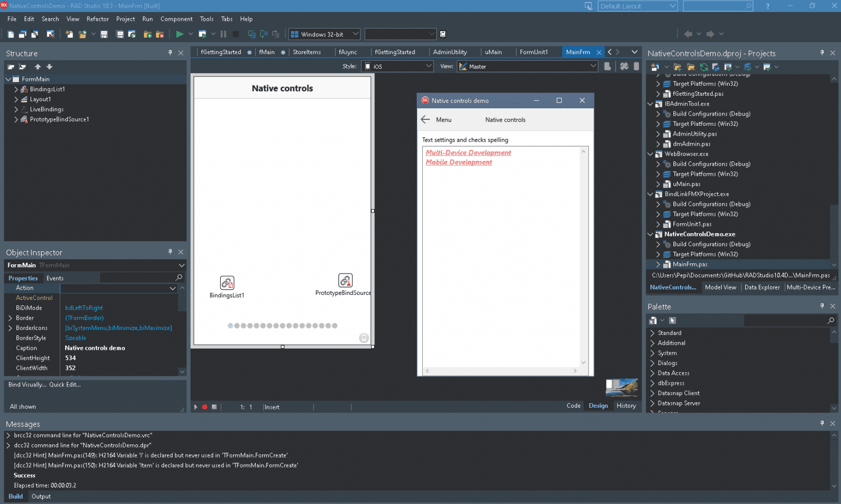
Task: Click the macro record red dot icon
Action: point(205,407)
